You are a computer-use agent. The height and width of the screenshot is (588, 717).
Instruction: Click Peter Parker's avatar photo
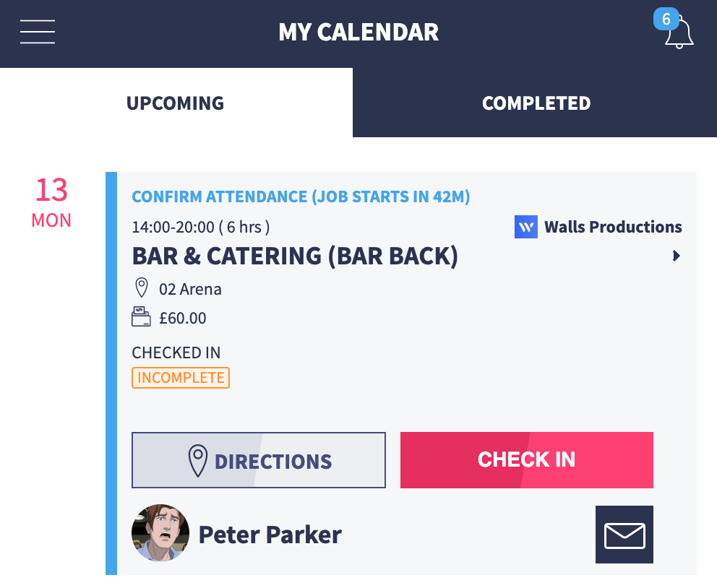point(160,533)
